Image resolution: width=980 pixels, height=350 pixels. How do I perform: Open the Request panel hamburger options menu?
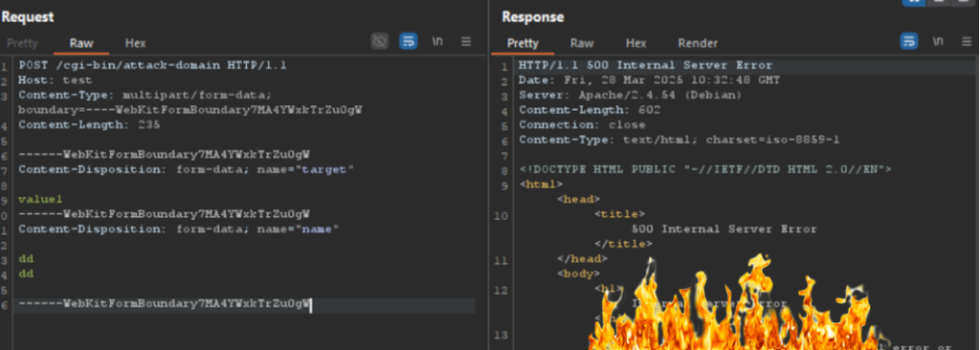click(466, 42)
